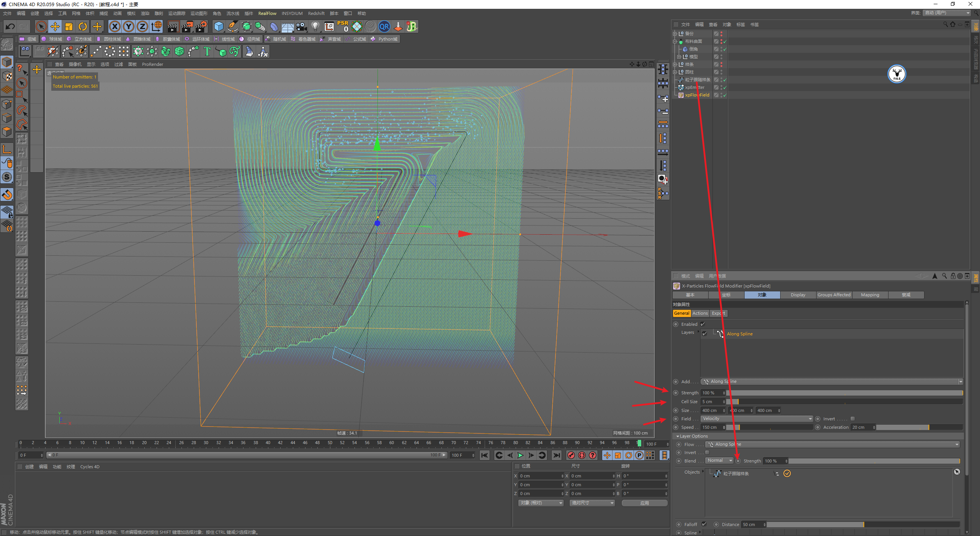Collapse the Layer Options section
This screenshot has height=536, width=980.
click(x=678, y=436)
